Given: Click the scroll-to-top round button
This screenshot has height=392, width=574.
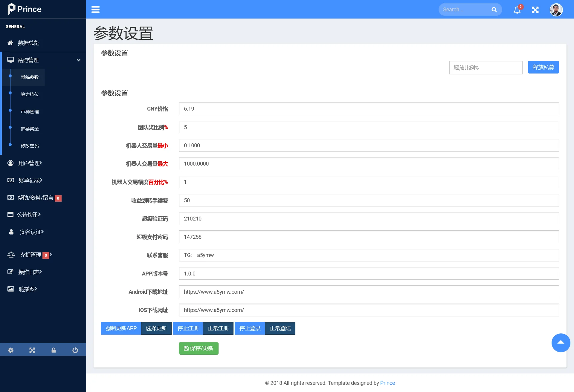Looking at the screenshot, I should click(561, 343).
